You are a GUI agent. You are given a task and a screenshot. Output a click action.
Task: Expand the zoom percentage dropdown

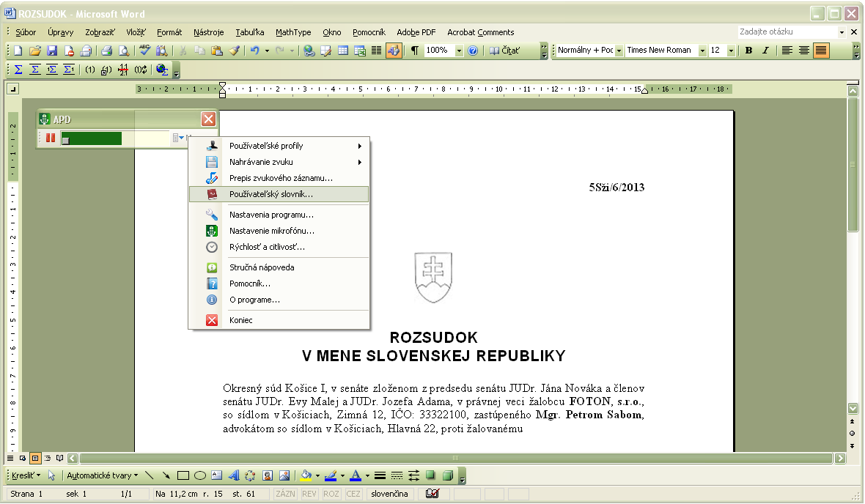(x=459, y=51)
